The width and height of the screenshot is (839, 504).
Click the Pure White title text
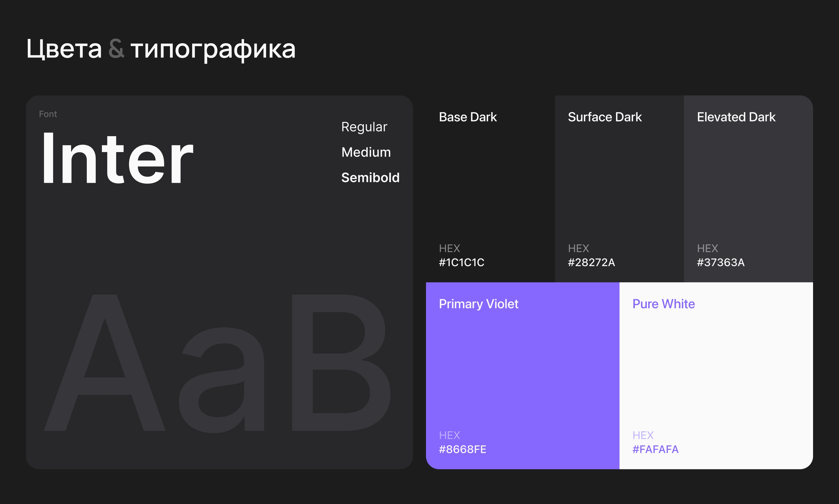[663, 304]
